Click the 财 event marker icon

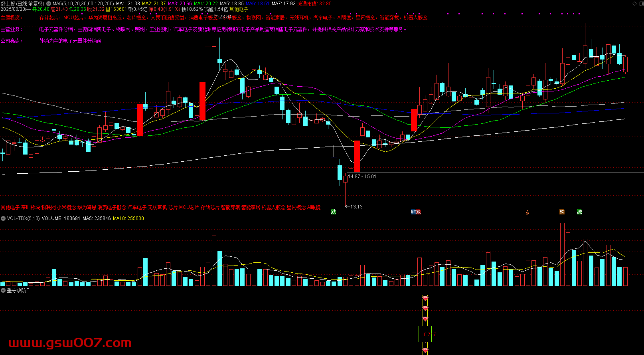(x=413, y=212)
